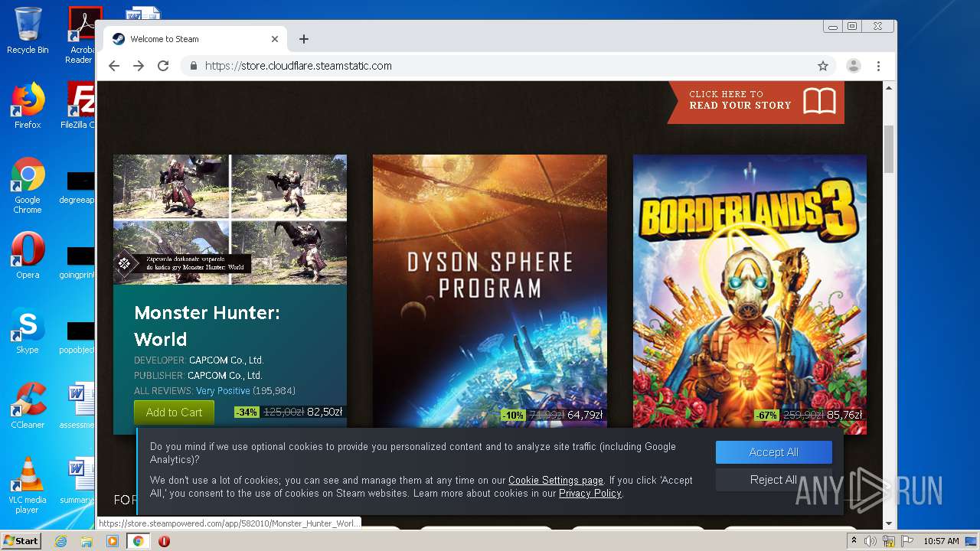Click the -34% discount badge
Screen dimensions: 980x551
point(247,412)
